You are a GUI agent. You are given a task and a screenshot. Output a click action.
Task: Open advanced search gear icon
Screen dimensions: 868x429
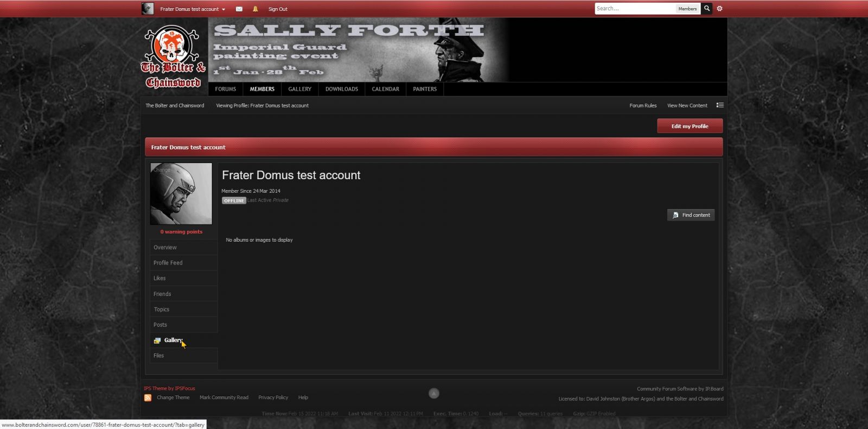(x=720, y=9)
